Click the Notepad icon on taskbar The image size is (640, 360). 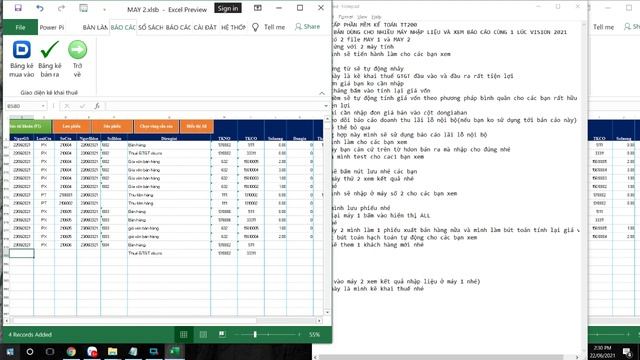click(133, 351)
